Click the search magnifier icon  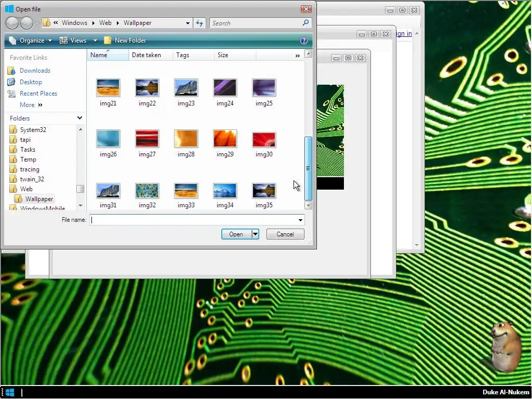pyautogui.click(x=305, y=23)
